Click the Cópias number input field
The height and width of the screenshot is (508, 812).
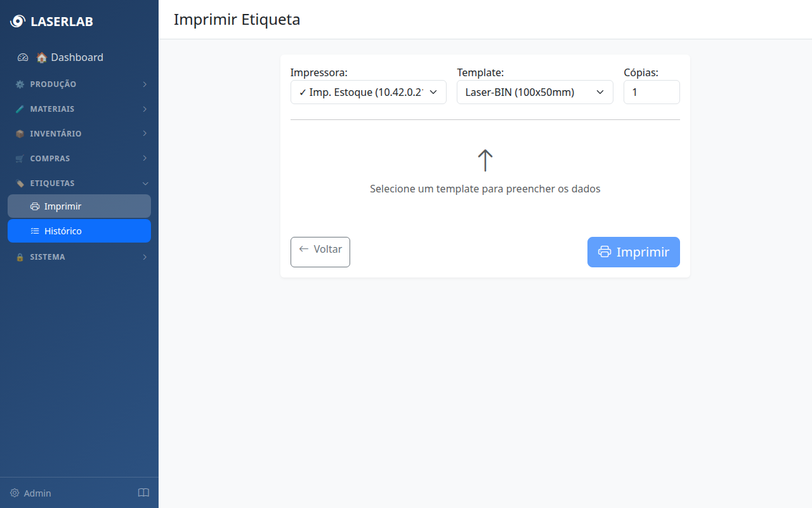(651, 92)
